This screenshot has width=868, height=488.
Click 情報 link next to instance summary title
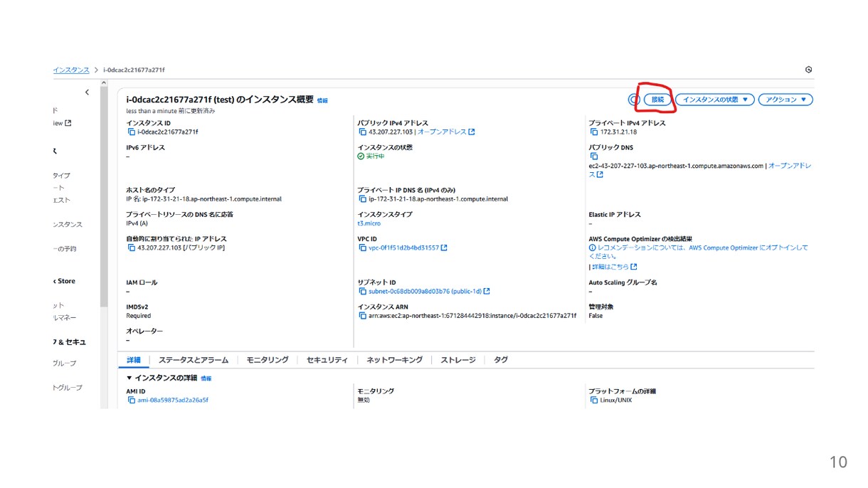click(322, 101)
